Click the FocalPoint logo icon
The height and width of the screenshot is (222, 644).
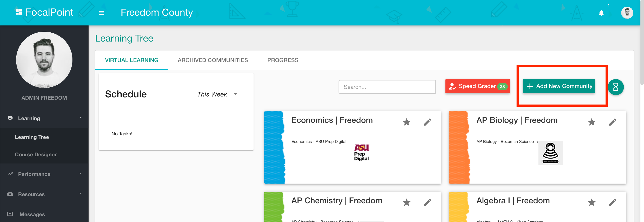19,12
